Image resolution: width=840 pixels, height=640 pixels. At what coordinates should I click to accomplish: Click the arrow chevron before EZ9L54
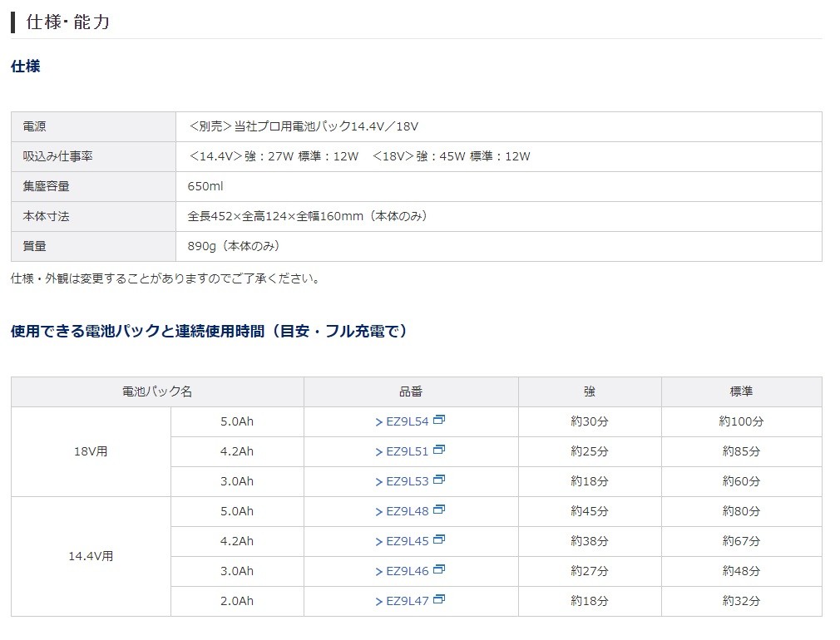(378, 422)
